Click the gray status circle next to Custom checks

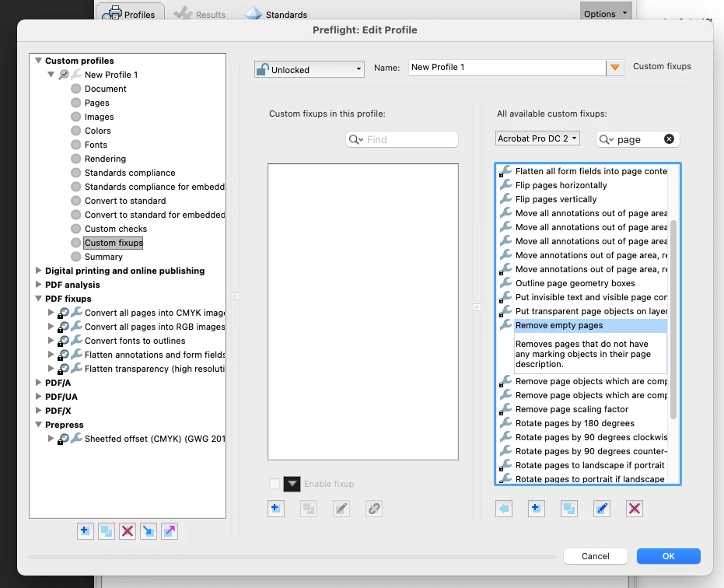[75, 229]
